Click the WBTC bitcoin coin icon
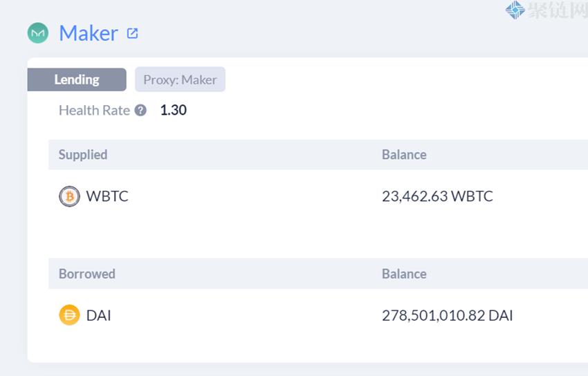This screenshot has height=376, width=588. click(x=69, y=196)
